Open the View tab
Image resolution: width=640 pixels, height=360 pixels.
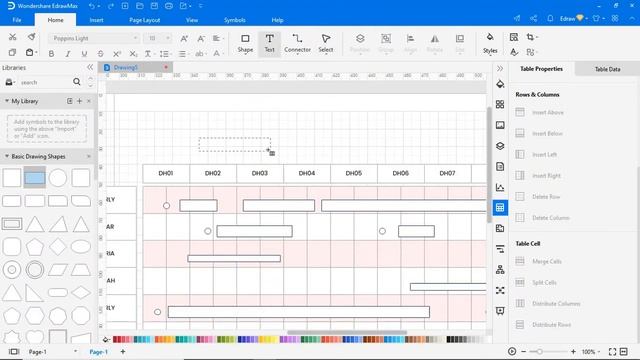192,20
